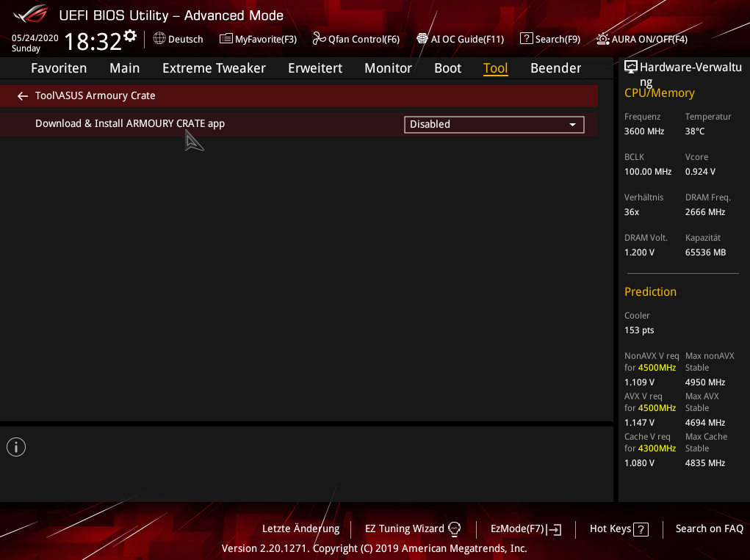
Task: Select the Tool tab
Action: 496,68
